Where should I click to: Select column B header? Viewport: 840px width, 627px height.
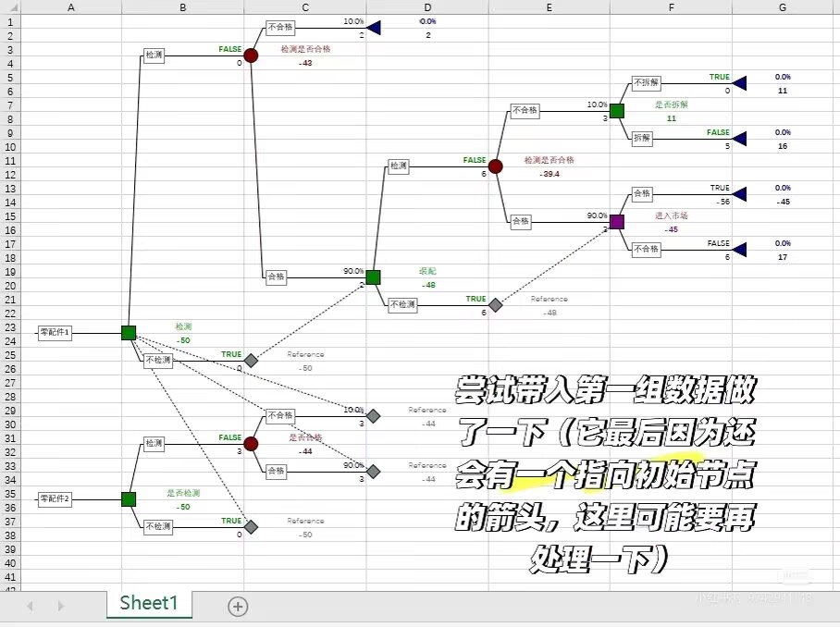coord(182,7)
